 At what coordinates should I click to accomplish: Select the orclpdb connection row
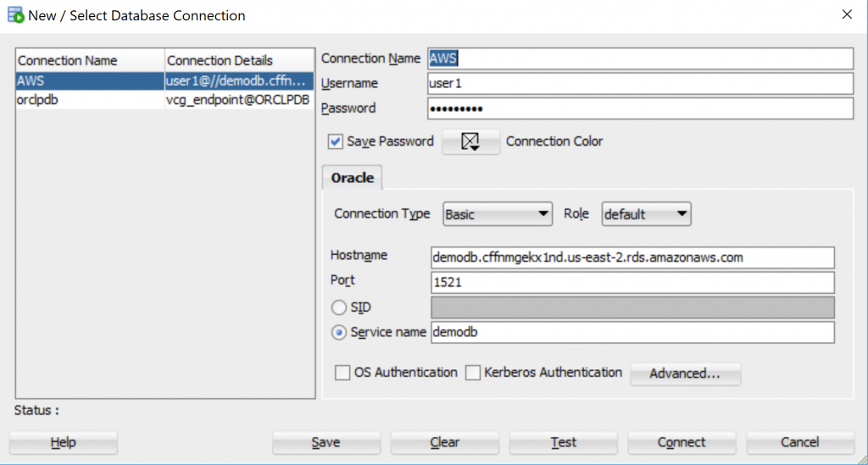click(165, 100)
